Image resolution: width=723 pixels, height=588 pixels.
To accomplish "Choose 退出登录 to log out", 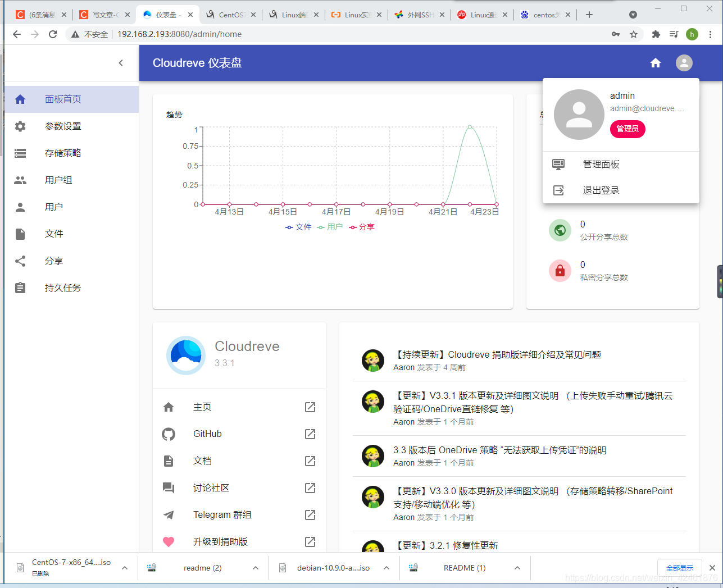I will (x=621, y=190).
